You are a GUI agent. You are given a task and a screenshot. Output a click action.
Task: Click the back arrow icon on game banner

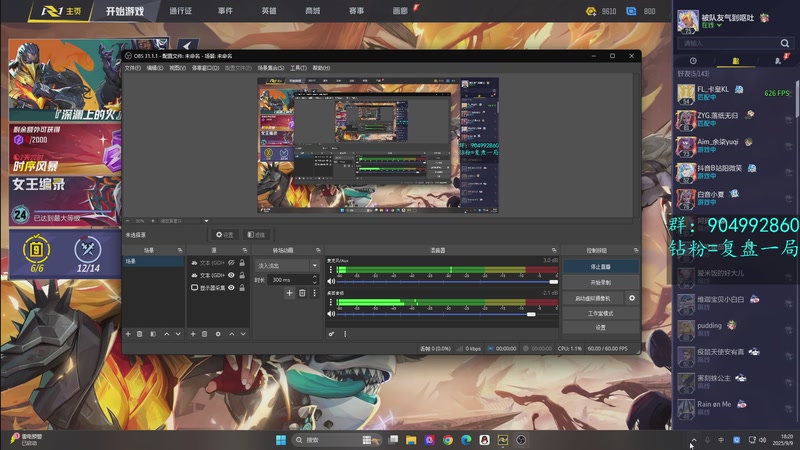tap(187, 45)
